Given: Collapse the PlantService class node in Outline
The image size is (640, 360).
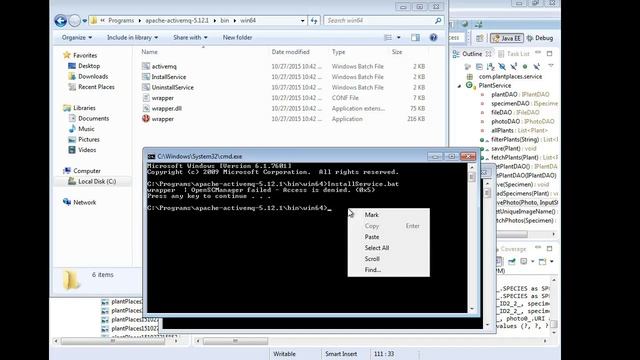Looking at the screenshot, I should point(459,86).
